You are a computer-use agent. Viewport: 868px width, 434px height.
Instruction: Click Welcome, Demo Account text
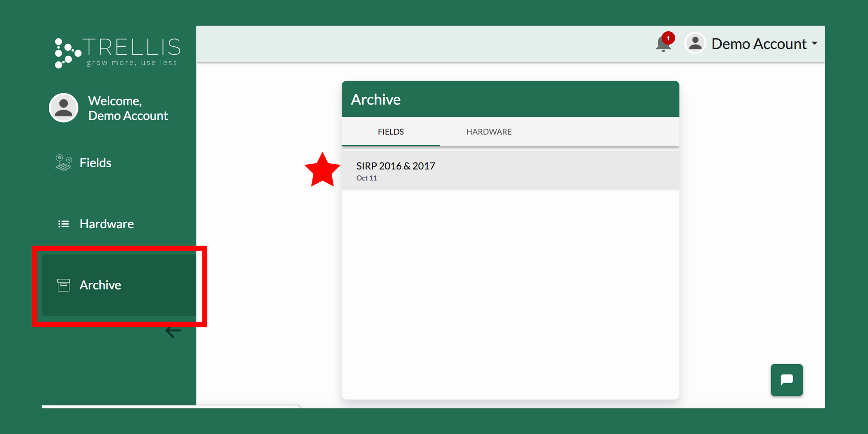tap(128, 108)
